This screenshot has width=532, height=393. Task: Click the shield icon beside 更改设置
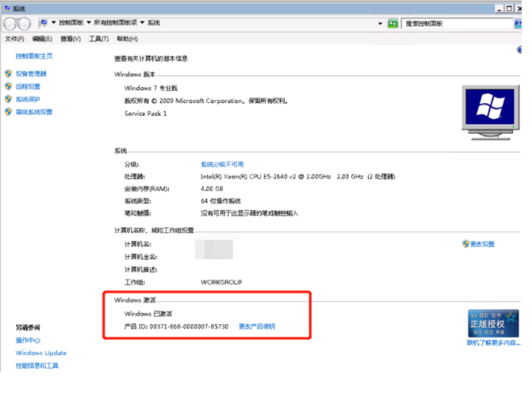pyautogui.click(x=466, y=244)
